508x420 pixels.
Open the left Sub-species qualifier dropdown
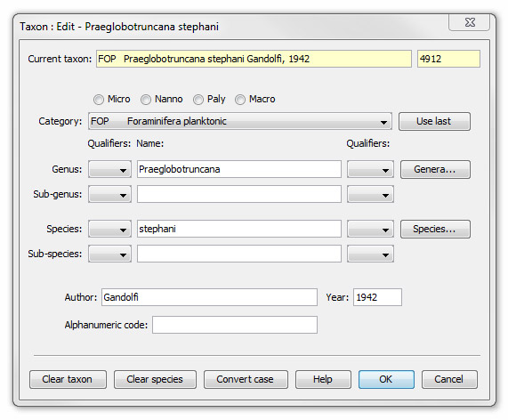(x=109, y=254)
